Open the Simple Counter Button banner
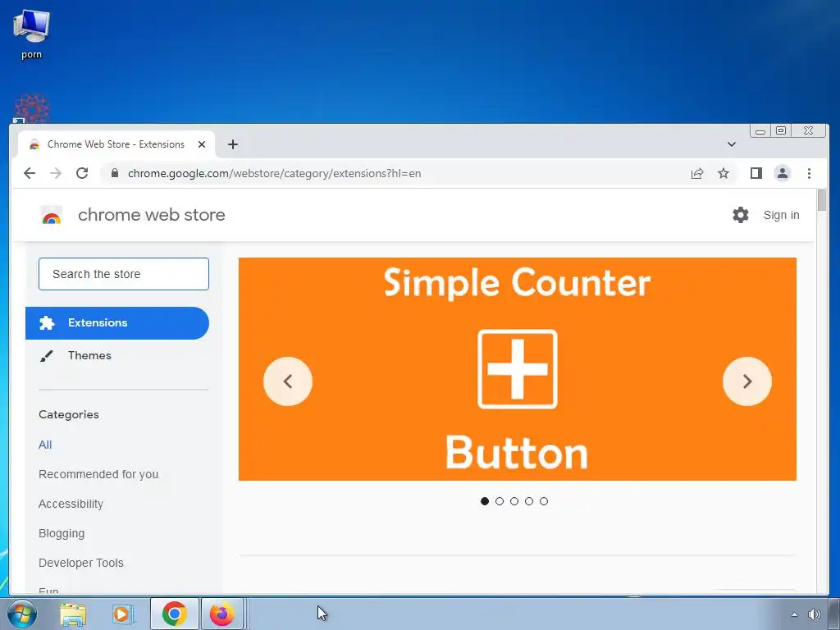The image size is (840, 630). point(517,369)
